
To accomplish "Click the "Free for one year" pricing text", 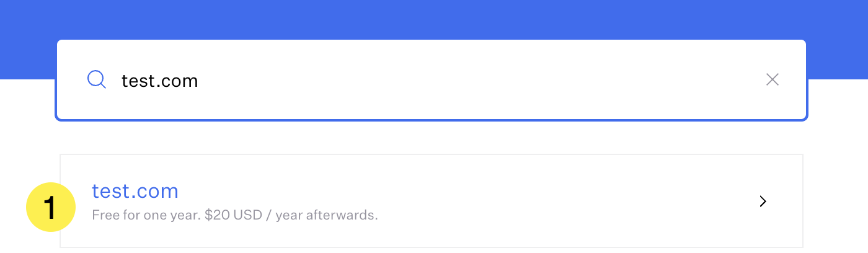I will 146,216.
